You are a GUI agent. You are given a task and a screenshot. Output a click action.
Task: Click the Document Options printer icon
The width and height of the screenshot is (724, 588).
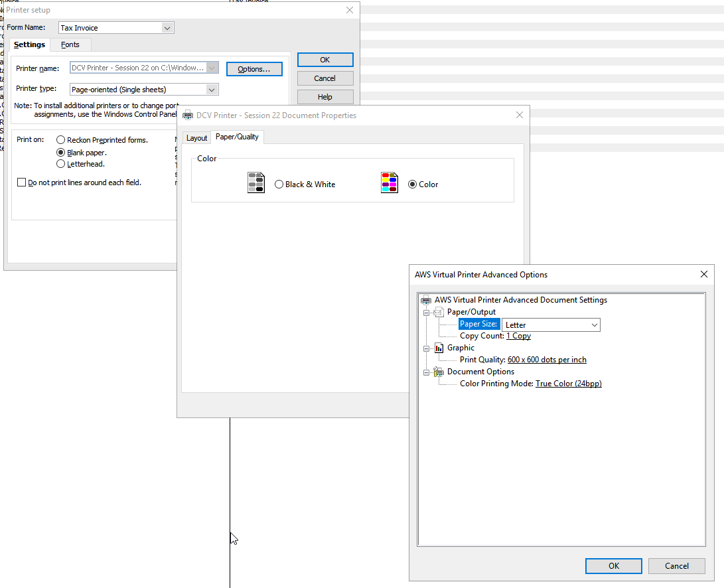[439, 372]
